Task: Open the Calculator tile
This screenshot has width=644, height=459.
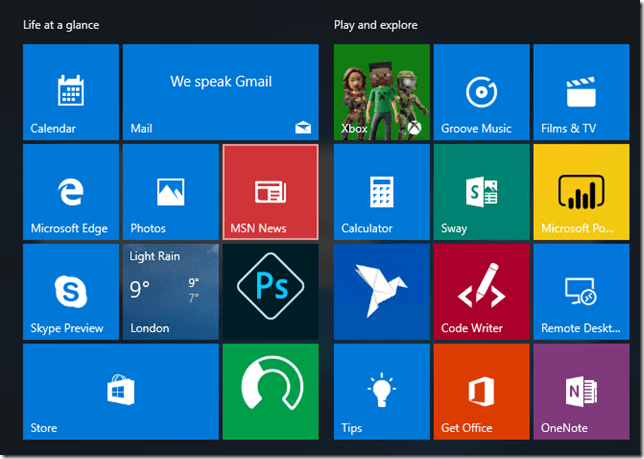Action: click(x=381, y=192)
